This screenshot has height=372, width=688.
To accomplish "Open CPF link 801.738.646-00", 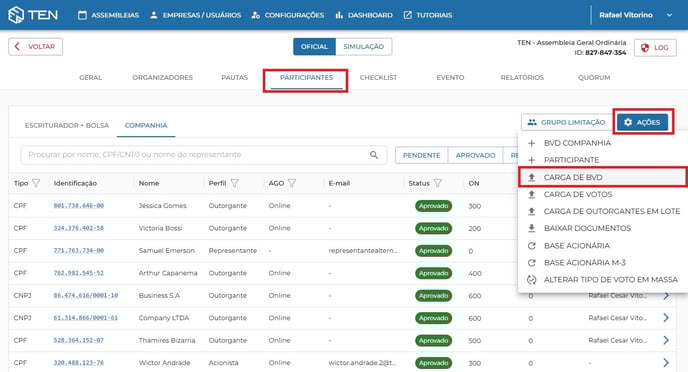I will pyautogui.click(x=79, y=206).
